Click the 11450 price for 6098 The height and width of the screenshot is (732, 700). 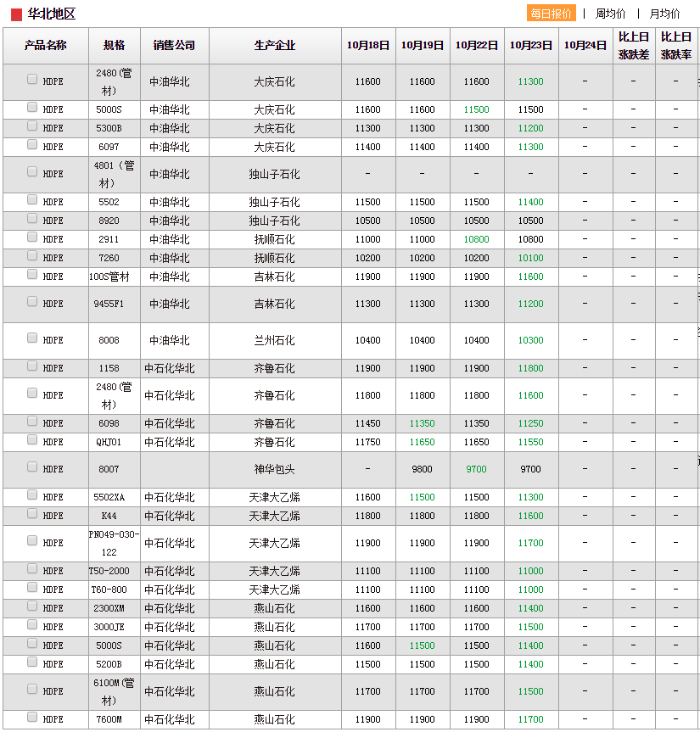click(x=368, y=423)
